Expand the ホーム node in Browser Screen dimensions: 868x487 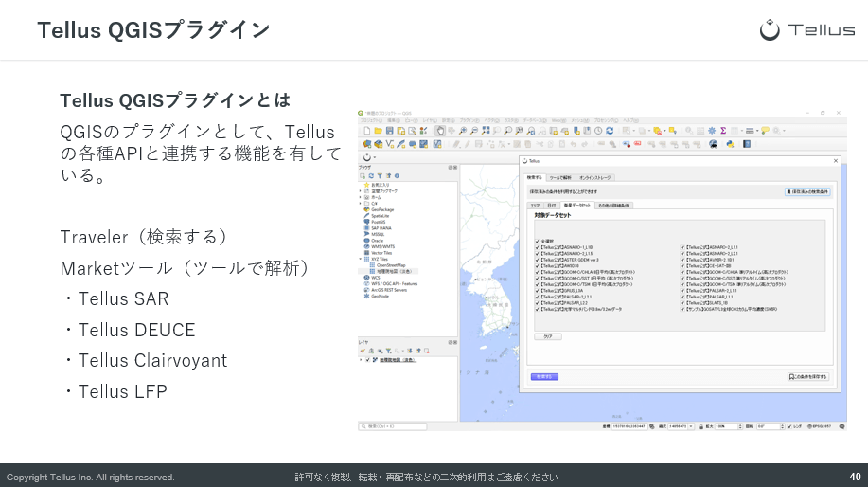coord(361,197)
